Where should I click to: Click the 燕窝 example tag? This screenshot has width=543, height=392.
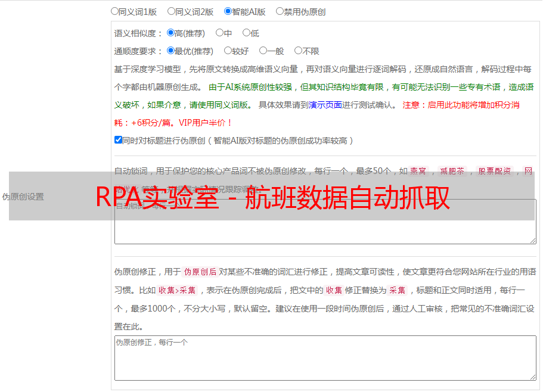click(x=418, y=171)
